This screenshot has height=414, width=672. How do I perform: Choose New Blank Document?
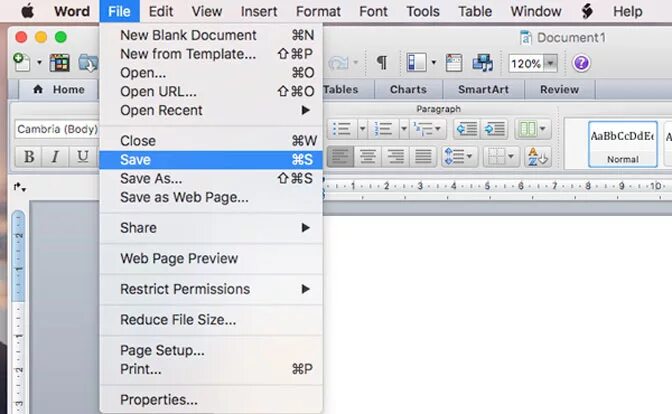(211, 35)
